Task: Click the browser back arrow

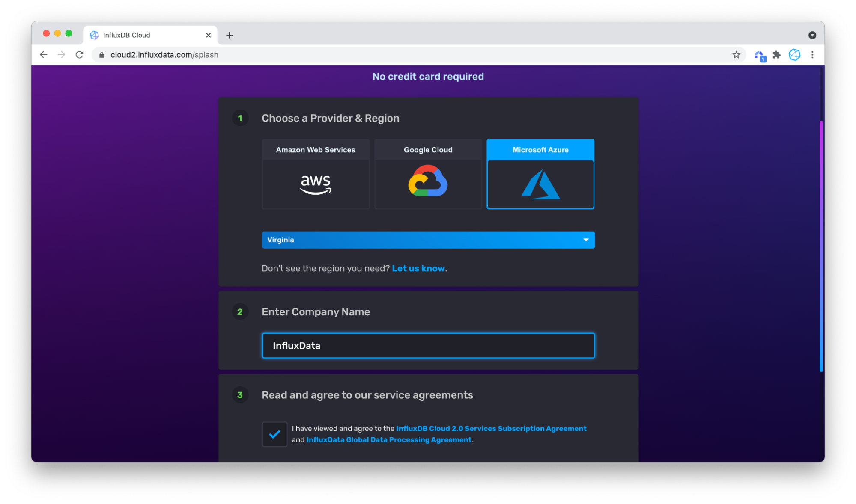Action: click(x=44, y=55)
